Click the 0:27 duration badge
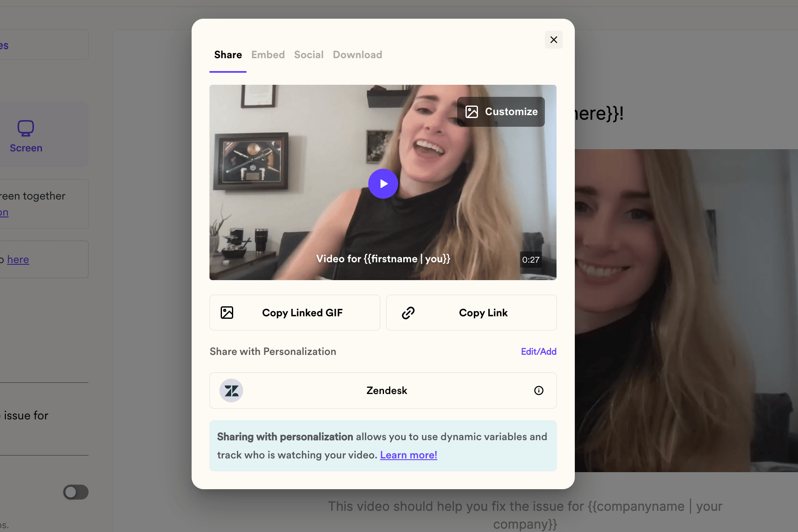 tap(531, 260)
